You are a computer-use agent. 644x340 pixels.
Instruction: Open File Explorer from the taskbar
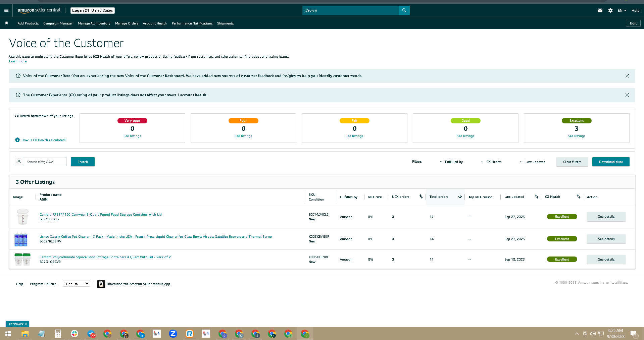pos(25,334)
